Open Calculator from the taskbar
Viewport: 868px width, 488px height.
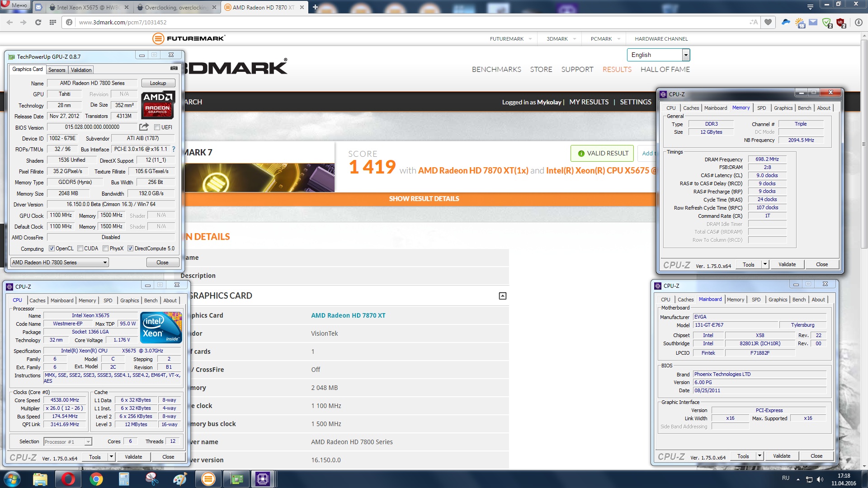[x=124, y=479]
